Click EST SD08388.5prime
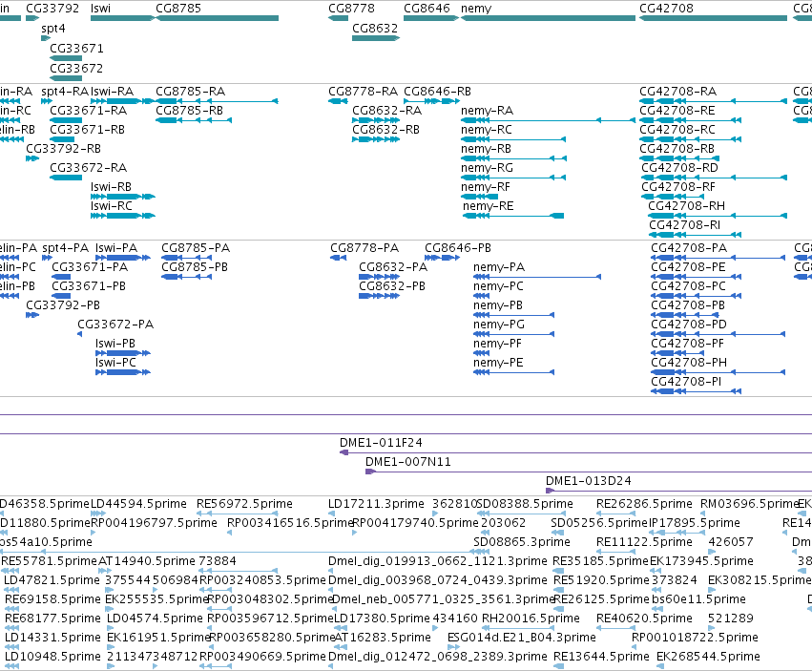This screenshot has height=671, width=812. click(525, 504)
